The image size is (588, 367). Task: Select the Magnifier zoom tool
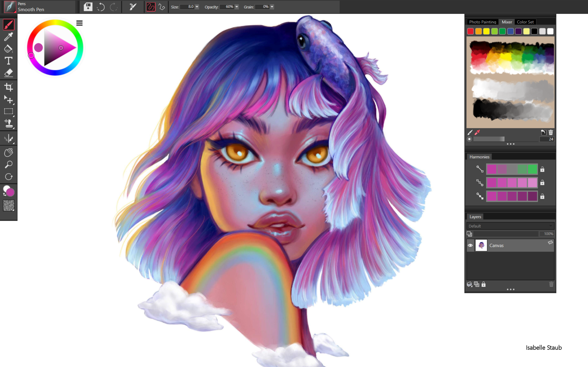pos(9,165)
